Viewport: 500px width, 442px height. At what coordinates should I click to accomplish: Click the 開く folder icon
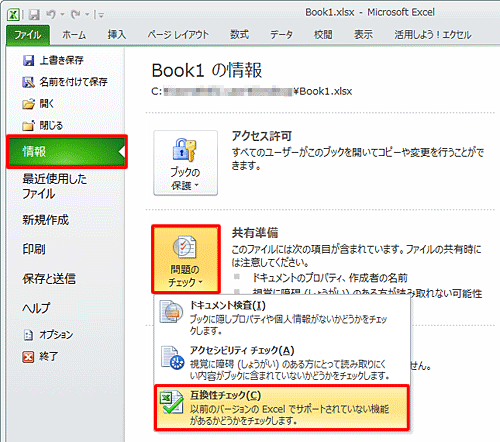[28, 104]
